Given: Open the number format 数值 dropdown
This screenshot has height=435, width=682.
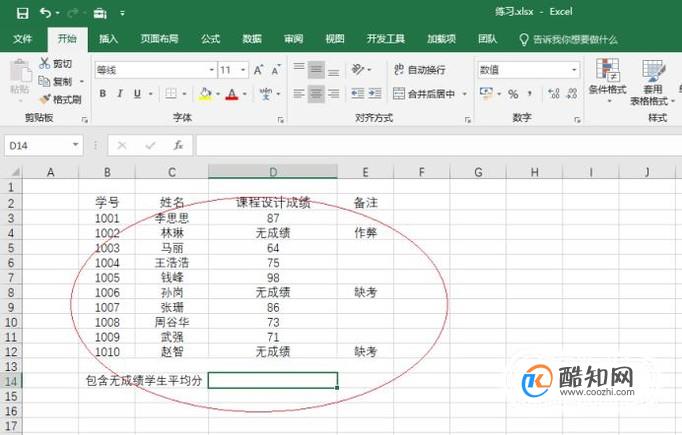Looking at the screenshot, I should (574, 70).
